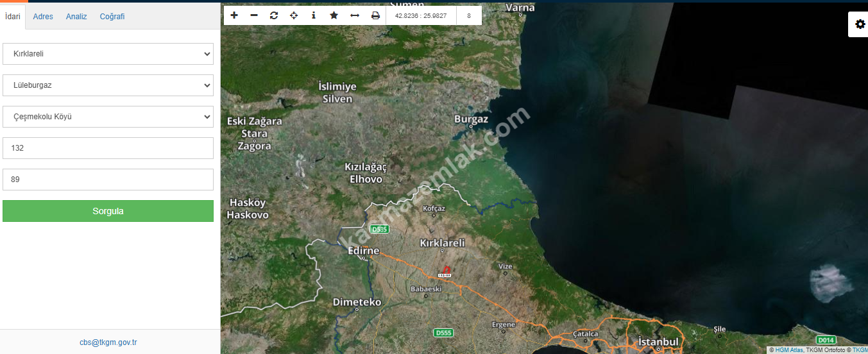Image resolution: width=868 pixels, height=354 pixels.
Task: Open the Lüleburgaz district dropdown
Action: click(x=108, y=85)
